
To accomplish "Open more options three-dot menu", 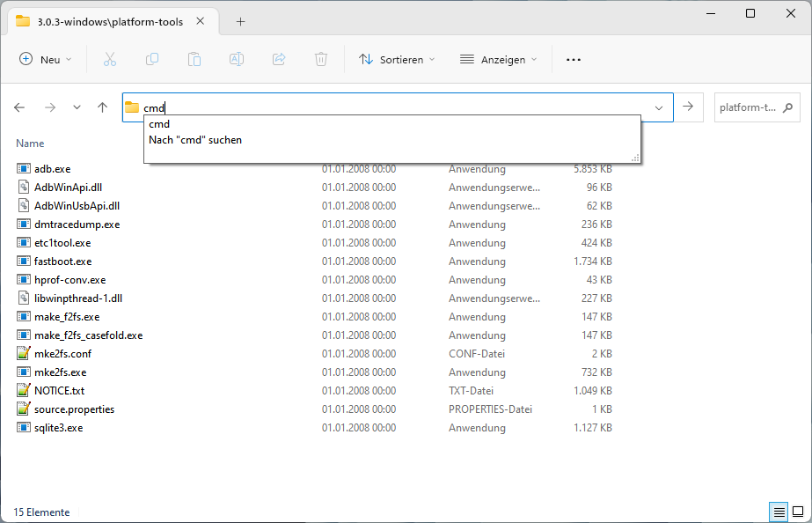I will click(574, 59).
